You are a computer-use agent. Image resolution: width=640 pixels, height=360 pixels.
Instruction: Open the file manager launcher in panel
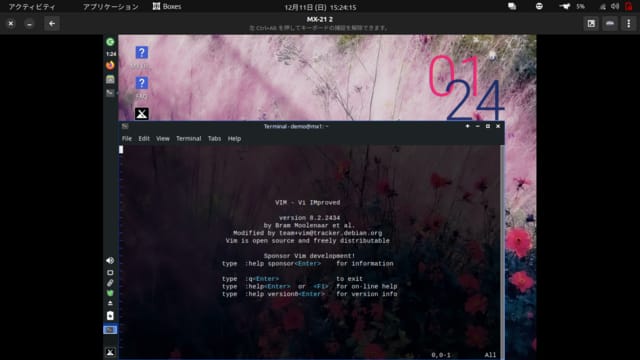[x=110, y=79]
